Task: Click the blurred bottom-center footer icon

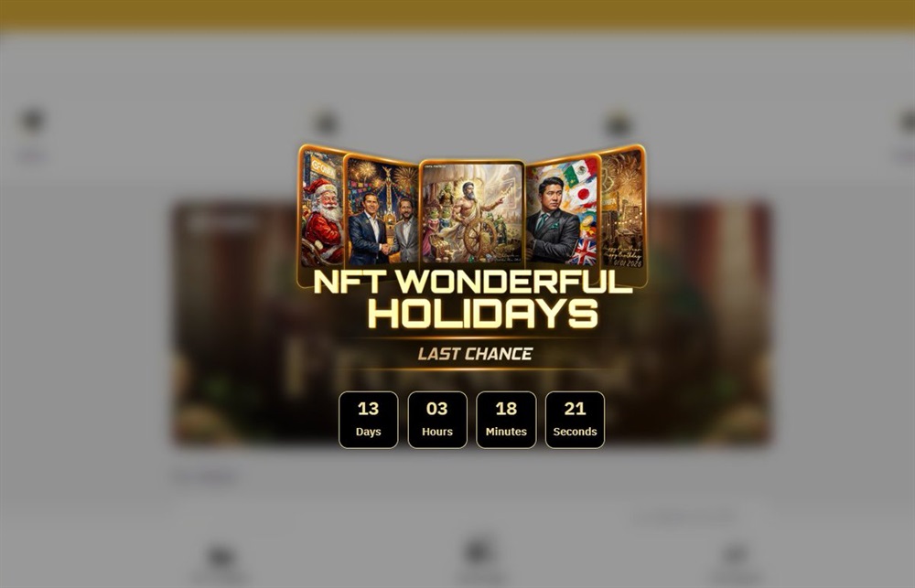Action: pyautogui.click(x=478, y=551)
